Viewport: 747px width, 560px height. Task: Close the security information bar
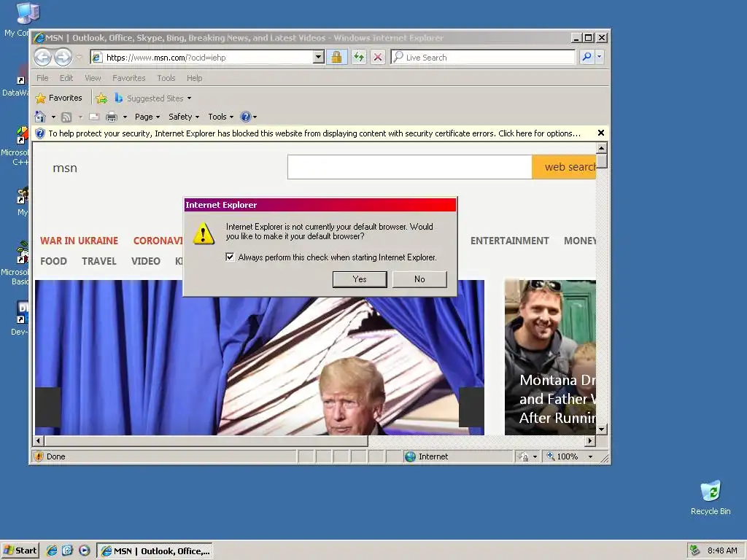[x=601, y=133]
